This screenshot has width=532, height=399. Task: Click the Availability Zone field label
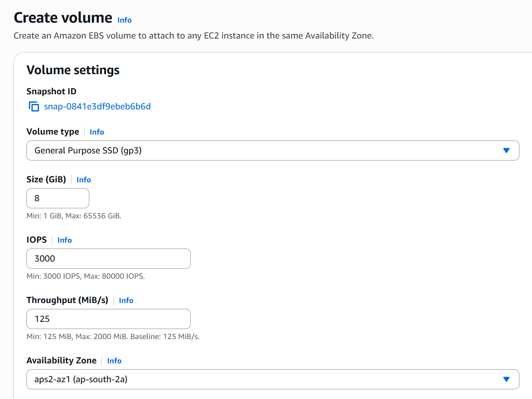coord(61,360)
